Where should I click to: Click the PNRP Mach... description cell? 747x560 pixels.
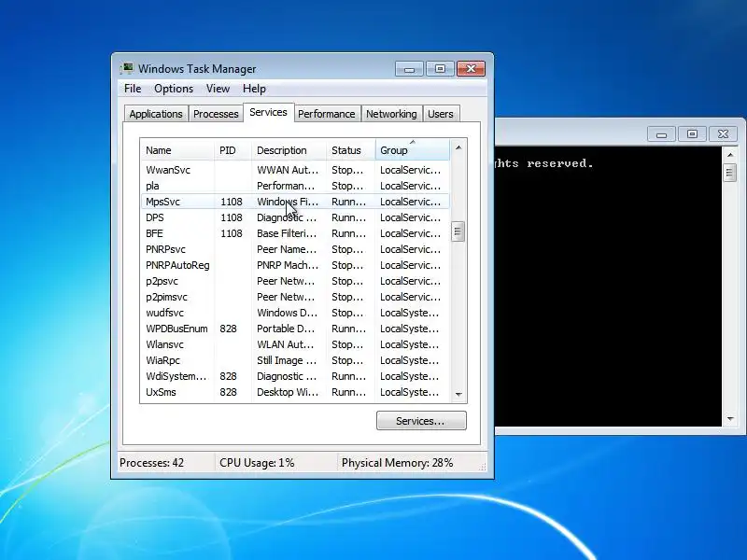tap(288, 265)
